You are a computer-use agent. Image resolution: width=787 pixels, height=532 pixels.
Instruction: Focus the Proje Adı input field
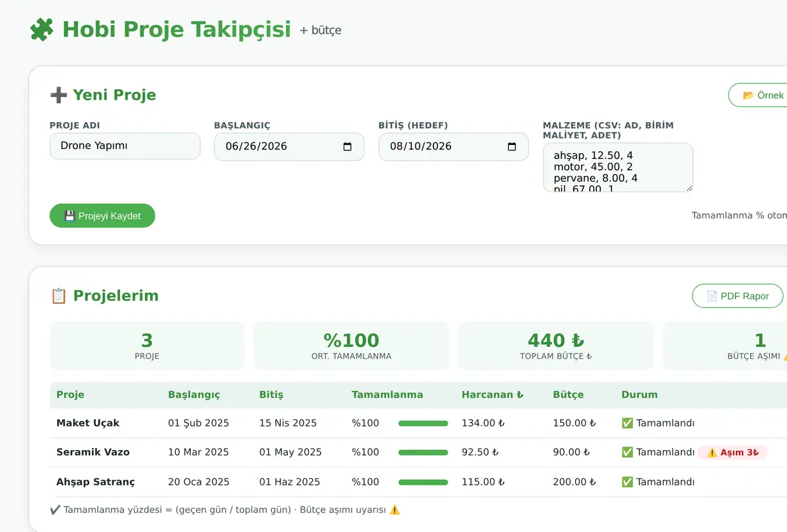pyautogui.click(x=125, y=146)
